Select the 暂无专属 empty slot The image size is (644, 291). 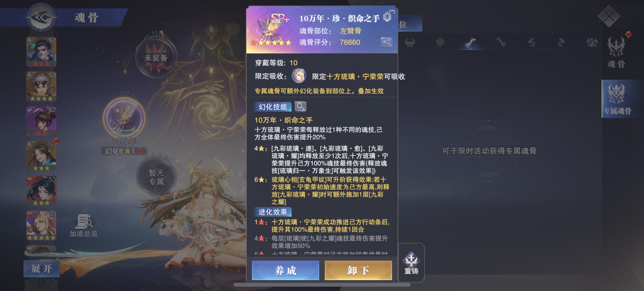pos(156,176)
